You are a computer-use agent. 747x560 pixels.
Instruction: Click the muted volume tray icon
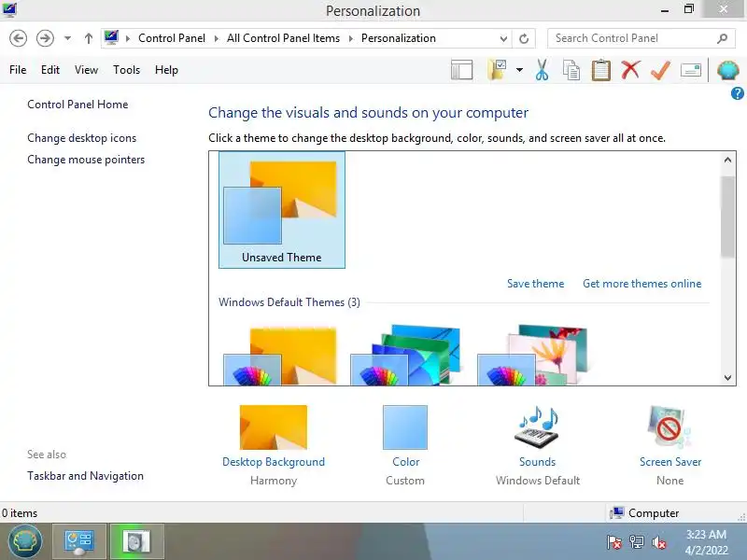tap(659, 542)
